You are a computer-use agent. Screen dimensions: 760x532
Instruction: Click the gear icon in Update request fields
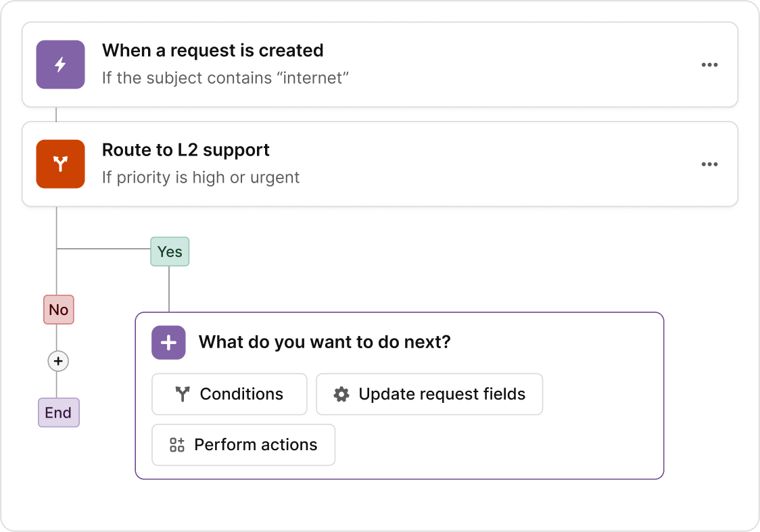pos(342,393)
